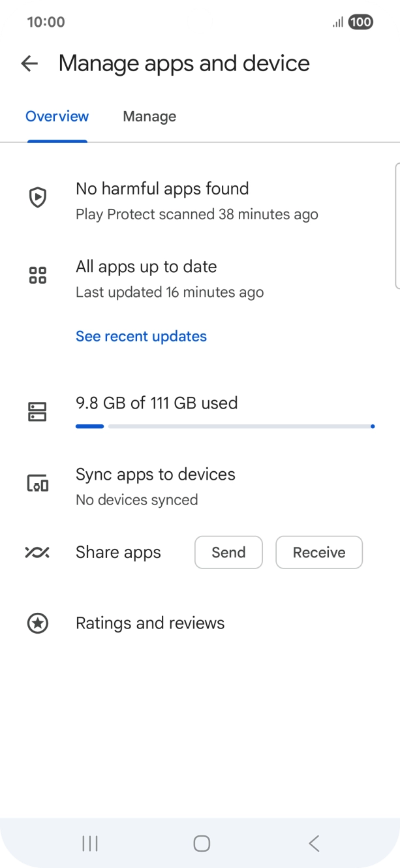Select the Overview tab
Viewport: 400px width, 868px height.
57,117
